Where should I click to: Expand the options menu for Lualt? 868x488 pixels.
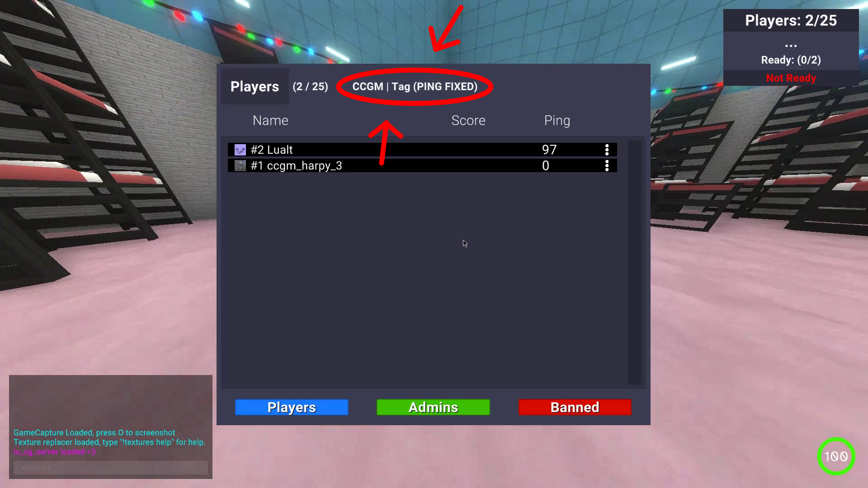click(607, 150)
